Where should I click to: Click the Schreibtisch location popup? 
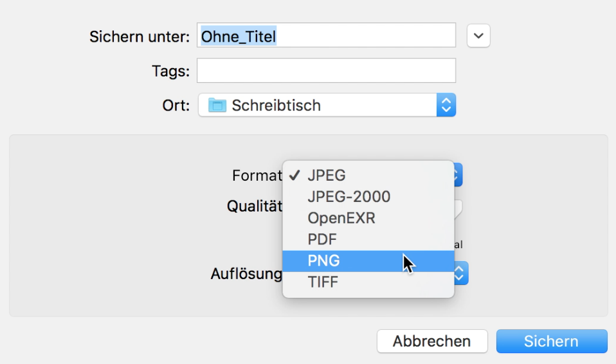coord(327,105)
